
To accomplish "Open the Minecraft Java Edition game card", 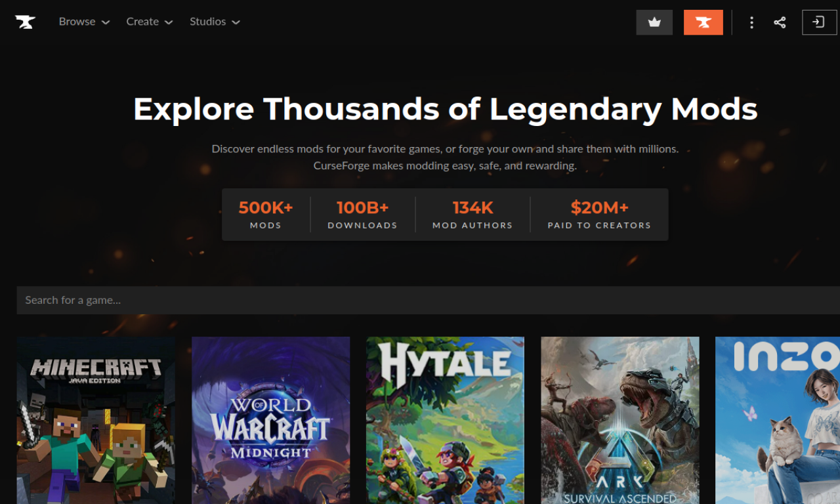I will point(96,420).
